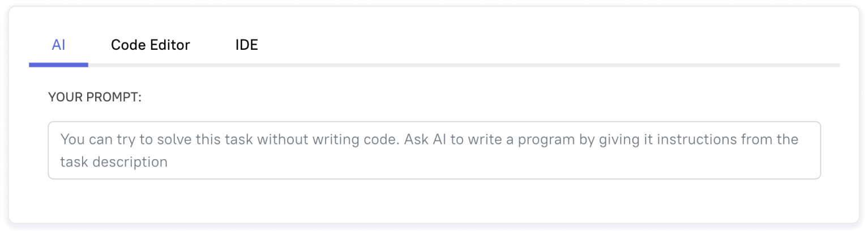Viewport: 868px width, 234px height.
Task: Click the blue underline beneath AI tab
Action: pyautogui.click(x=58, y=65)
